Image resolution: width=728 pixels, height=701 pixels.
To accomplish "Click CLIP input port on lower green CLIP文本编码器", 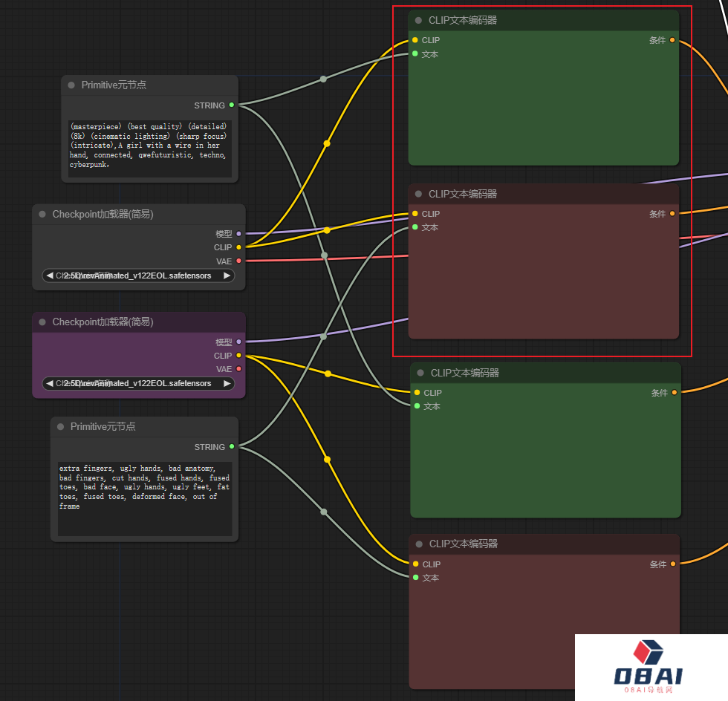I will [x=417, y=393].
